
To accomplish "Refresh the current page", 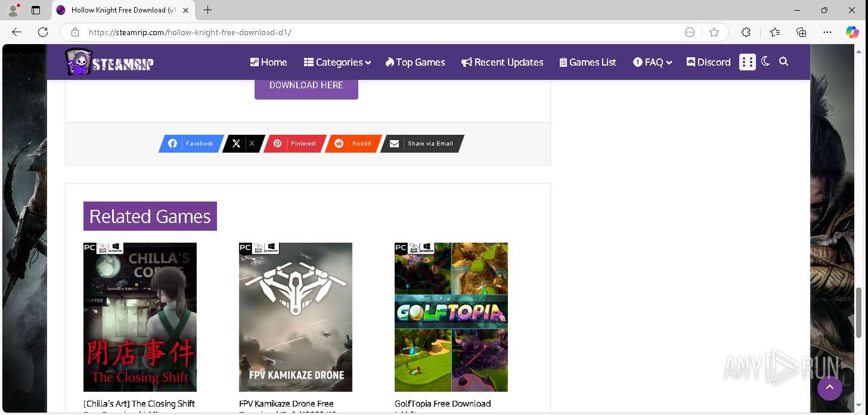I will (x=43, y=32).
